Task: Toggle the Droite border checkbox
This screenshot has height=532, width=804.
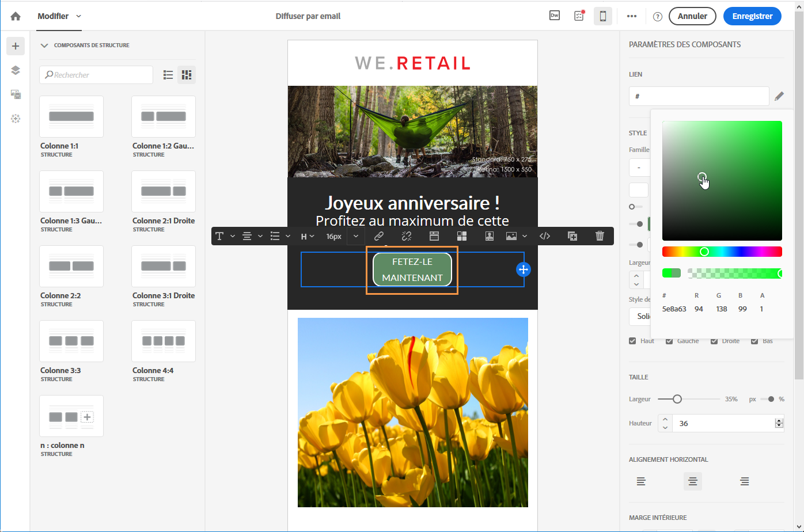Action: pyautogui.click(x=714, y=341)
